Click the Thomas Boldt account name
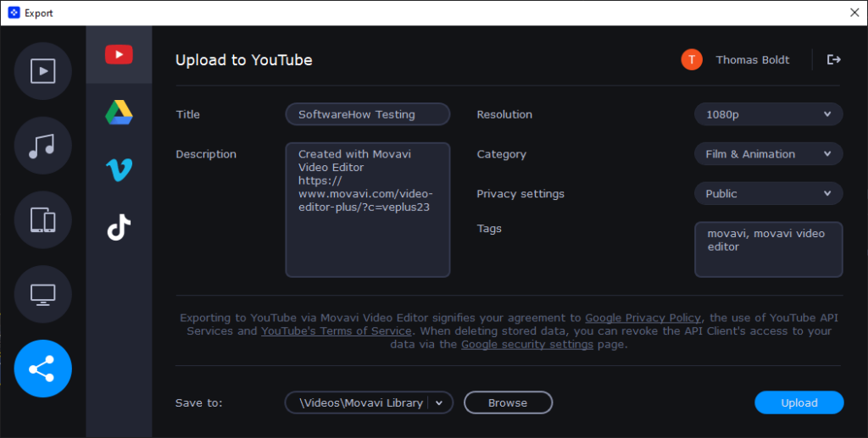The width and height of the screenshot is (868, 438). [753, 59]
